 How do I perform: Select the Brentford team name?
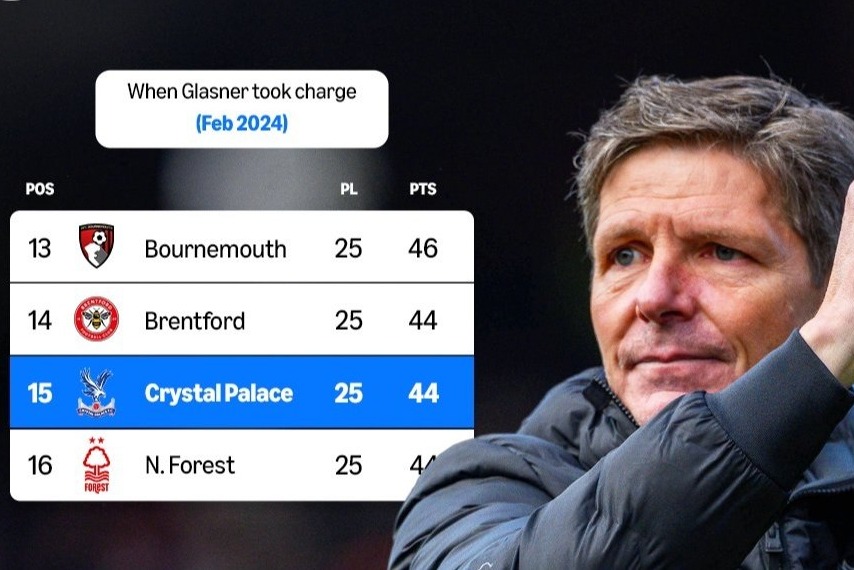194,321
